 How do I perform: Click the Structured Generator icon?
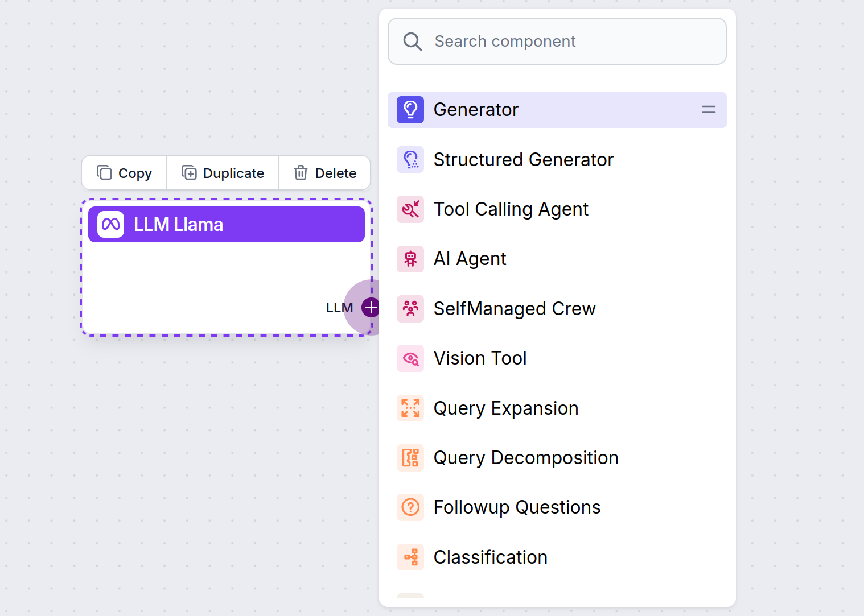pos(410,160)
